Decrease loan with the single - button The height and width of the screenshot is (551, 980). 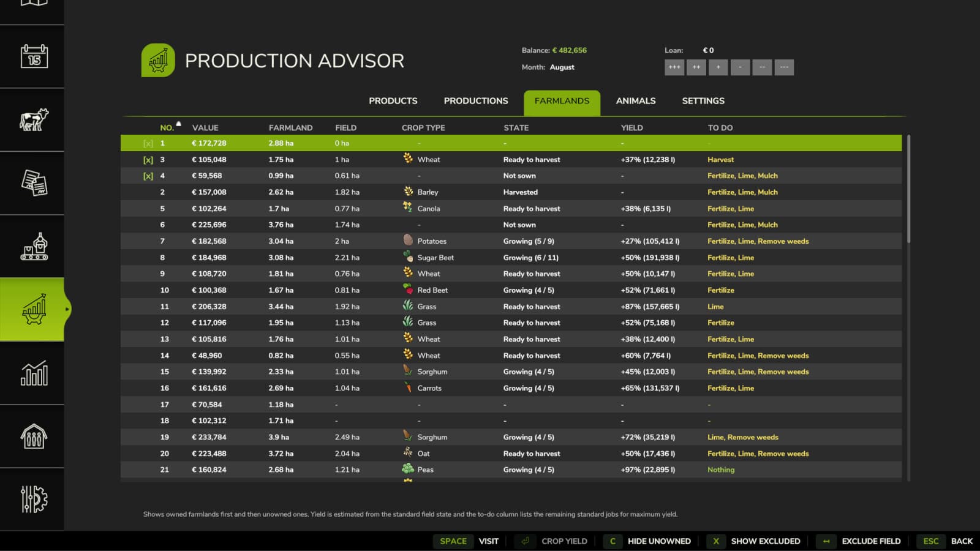click(740, 67)
